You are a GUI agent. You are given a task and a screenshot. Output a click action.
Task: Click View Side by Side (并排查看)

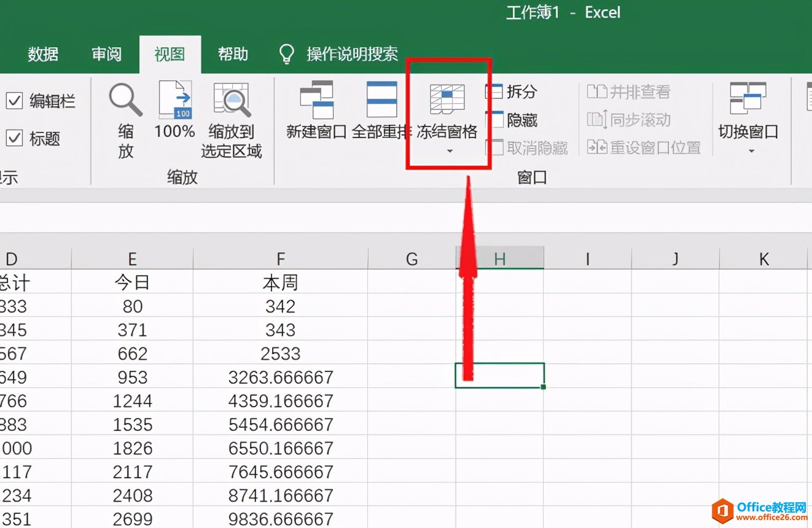click(628, 92)
